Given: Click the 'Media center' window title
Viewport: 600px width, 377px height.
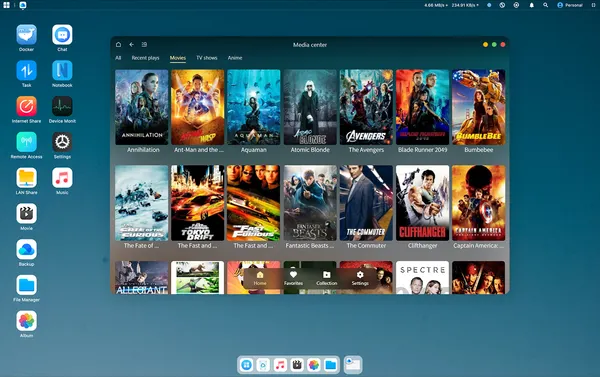Looking at the screenshot, I should click(310, 45).
